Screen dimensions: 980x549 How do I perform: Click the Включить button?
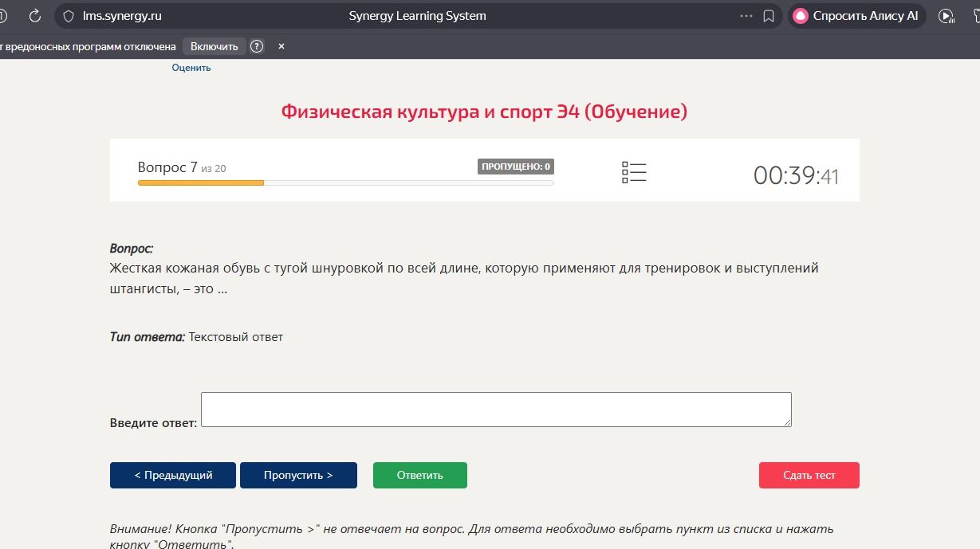pyautogui.click(x=214, y=46)
